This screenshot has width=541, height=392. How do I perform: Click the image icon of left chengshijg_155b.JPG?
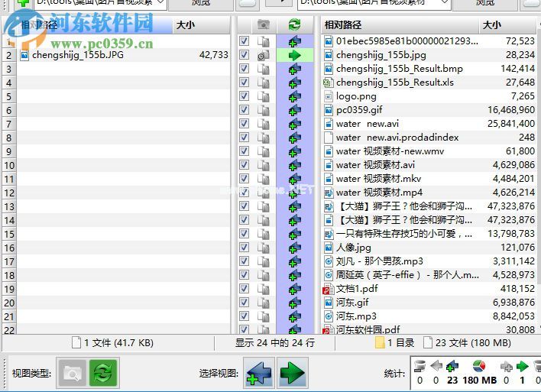(24, 55)
